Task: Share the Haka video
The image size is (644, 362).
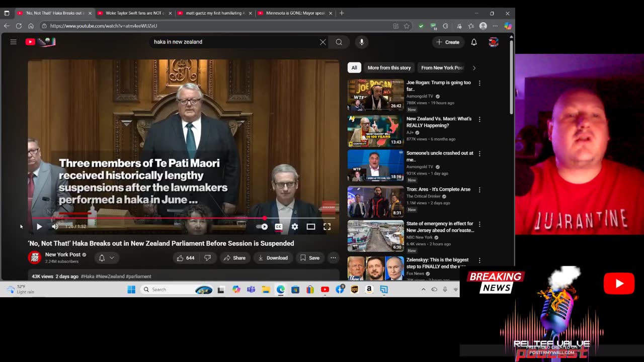Action: (234, 258)
